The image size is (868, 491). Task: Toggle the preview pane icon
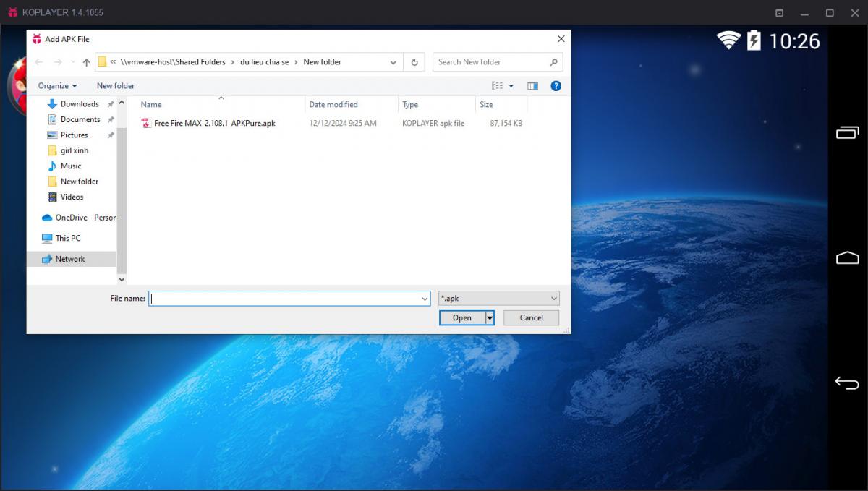532,86
